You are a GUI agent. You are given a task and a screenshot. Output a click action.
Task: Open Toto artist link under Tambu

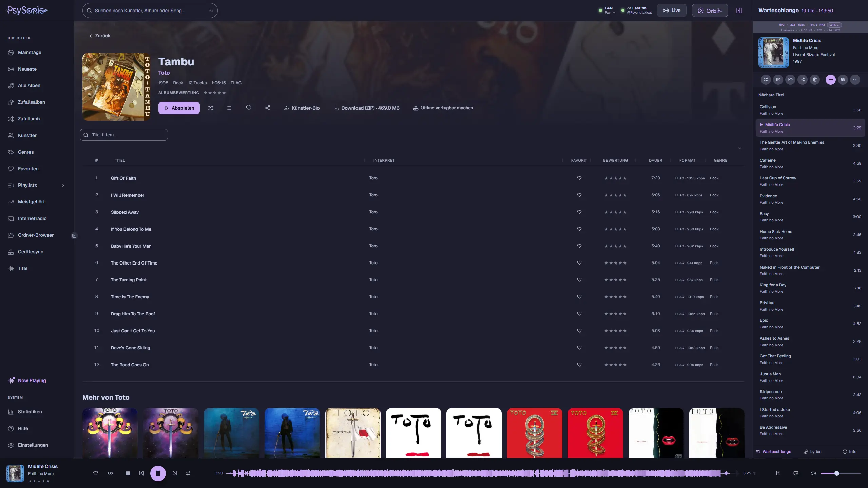(164, 73)
